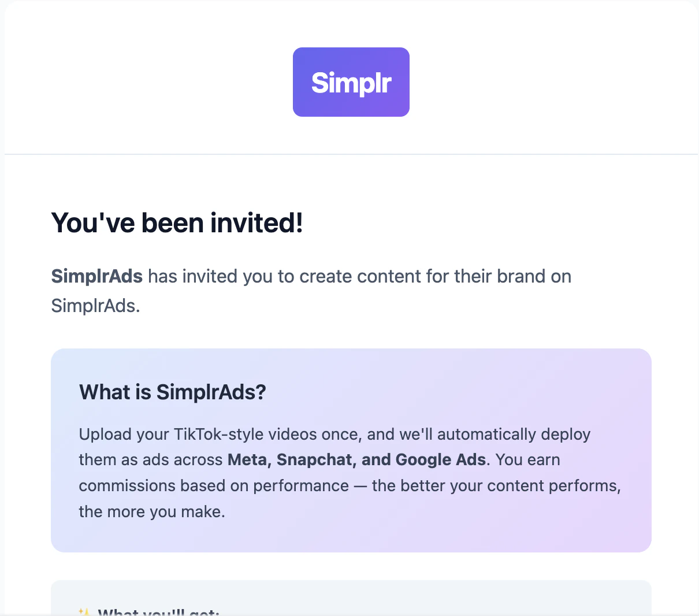Click 'SimplrAds.' ending the invitation sentence
This screenshot has width=699, height=616.
click(x=95, y=306)
